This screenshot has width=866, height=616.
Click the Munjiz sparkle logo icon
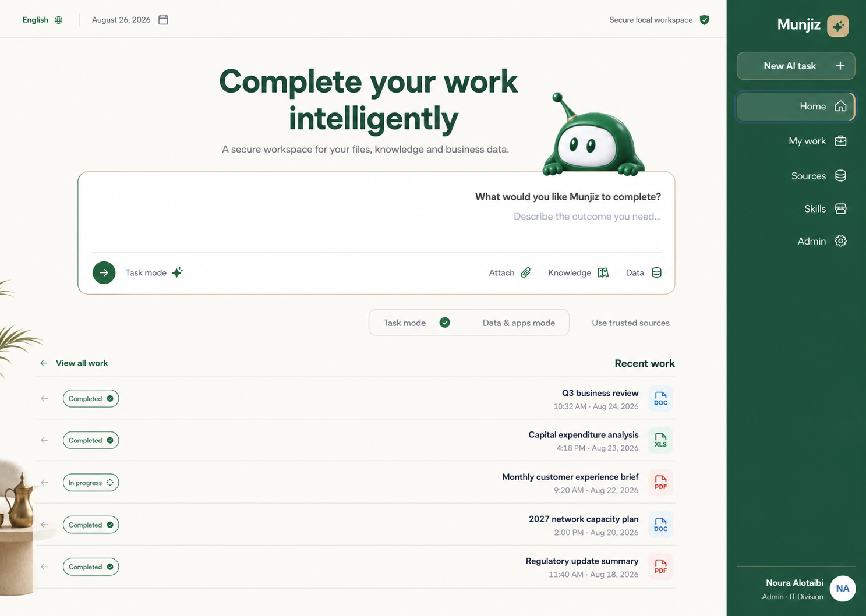[x=837, y=26]
